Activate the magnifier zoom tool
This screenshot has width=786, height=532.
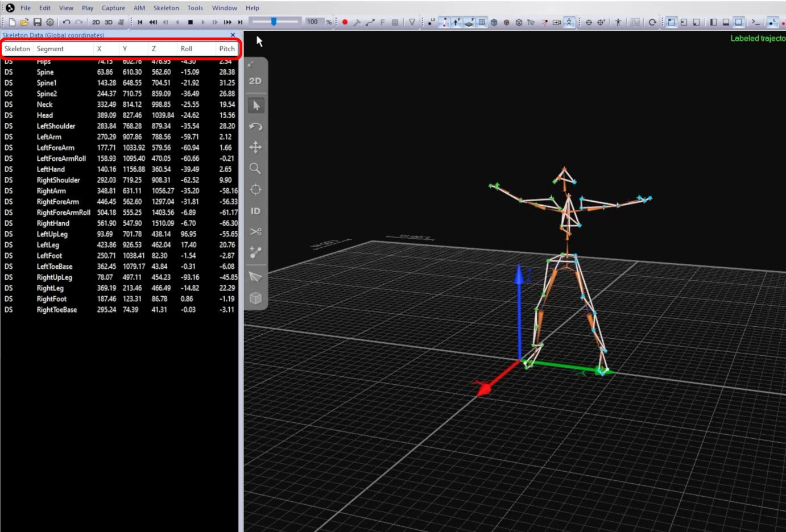coord(255,168)
